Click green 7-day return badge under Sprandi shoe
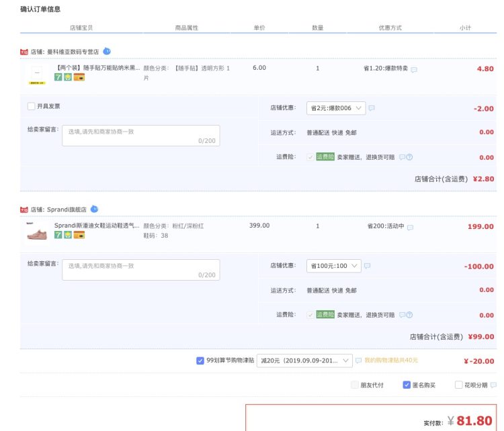Image resolution: width=504 pixels, height=431 pixels. point(58,235)
